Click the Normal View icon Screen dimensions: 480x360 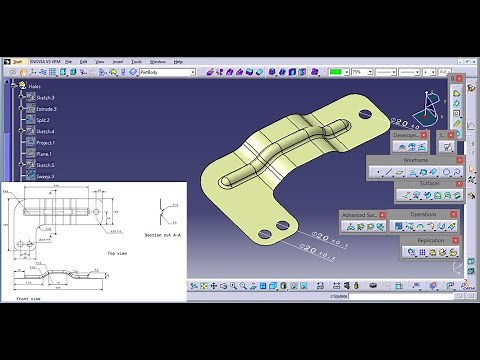tap(253, 286)
